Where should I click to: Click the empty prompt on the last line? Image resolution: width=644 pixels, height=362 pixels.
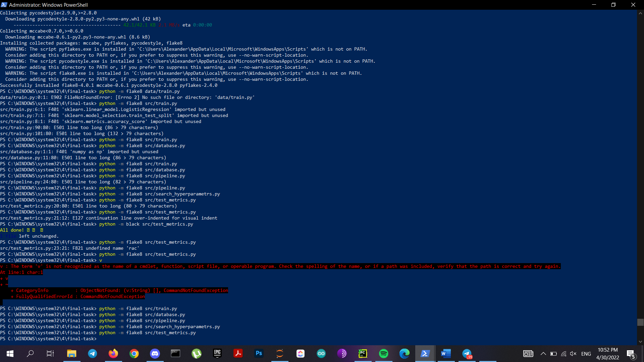coord(48,339)
